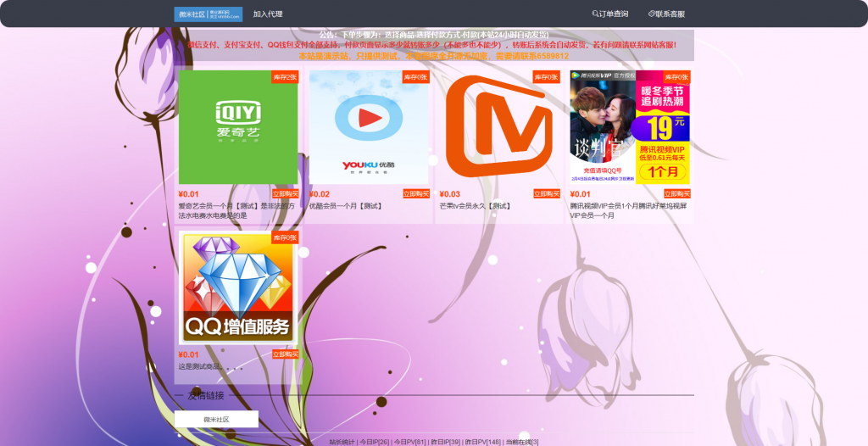The image size is (868, 446).
Task: Click the title 优酷会员一个月【测试】
Action: [x=346, y=206]
